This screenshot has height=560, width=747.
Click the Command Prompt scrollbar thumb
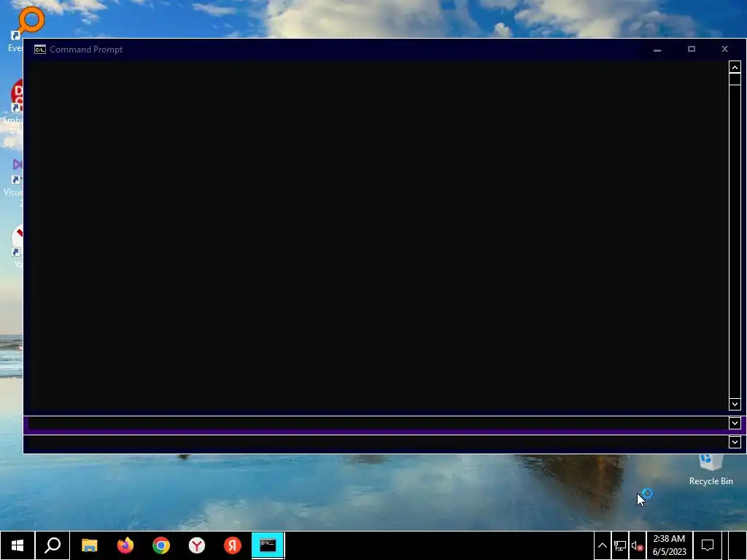click(x=735, y=79)
